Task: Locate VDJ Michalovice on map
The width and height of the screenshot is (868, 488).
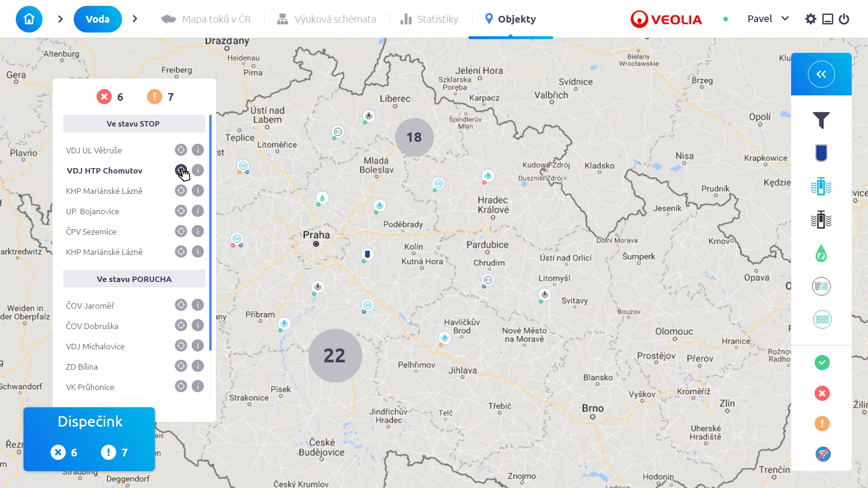Action: coord(181,346)
